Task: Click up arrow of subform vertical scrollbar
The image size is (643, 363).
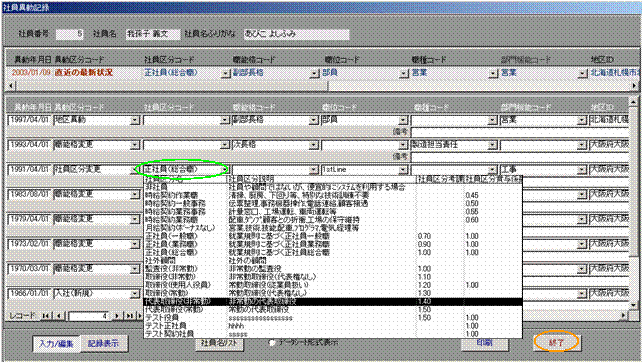Action: point(634,101)
